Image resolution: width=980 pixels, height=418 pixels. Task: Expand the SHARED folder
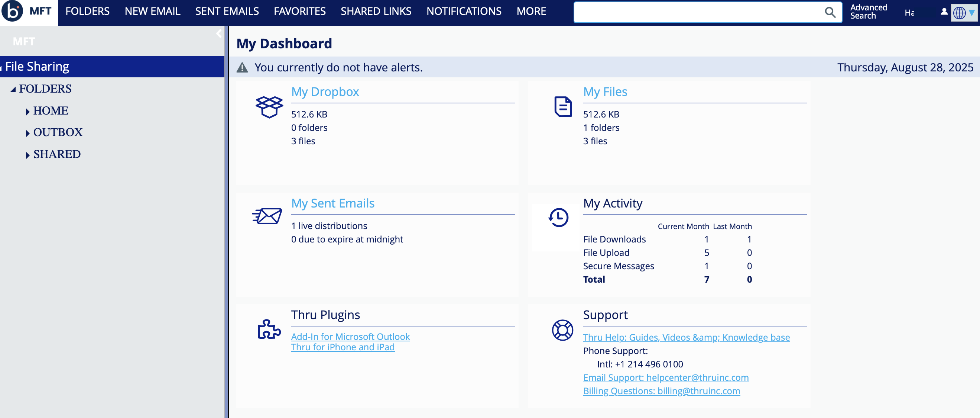[x=28, y=155]
